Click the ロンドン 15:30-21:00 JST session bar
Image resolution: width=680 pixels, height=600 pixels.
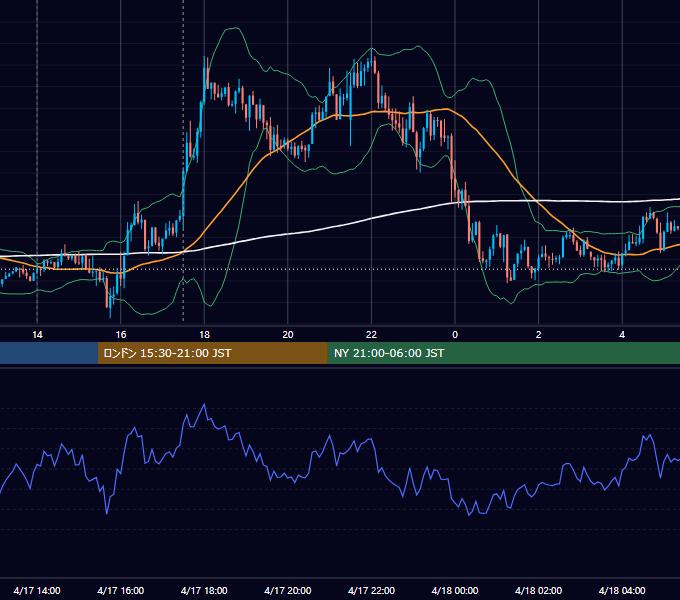(212, 353)
